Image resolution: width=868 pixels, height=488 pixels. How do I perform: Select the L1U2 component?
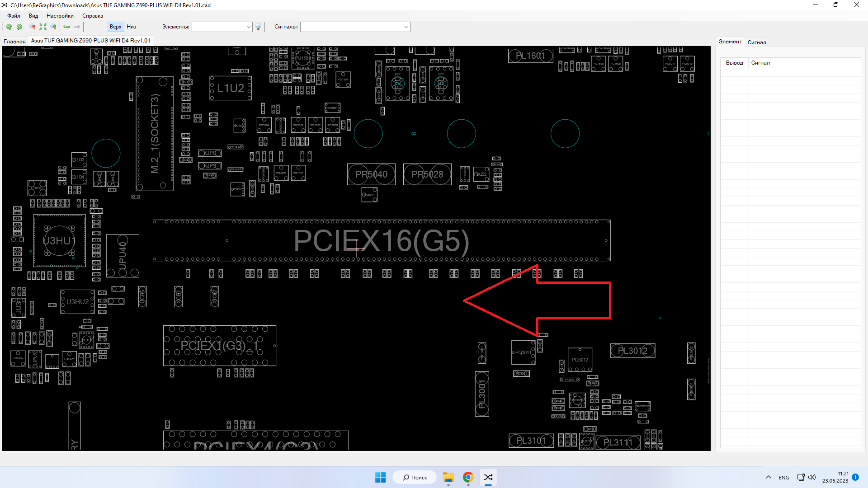pyautogui.click(x=231, y=88)
